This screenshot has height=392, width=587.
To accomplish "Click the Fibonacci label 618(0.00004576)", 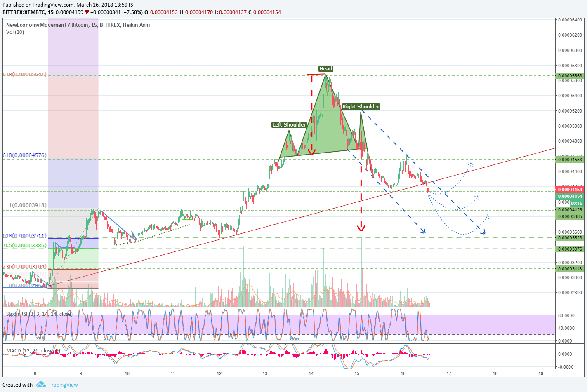I will pyautogui.click(x=25, y=155).
